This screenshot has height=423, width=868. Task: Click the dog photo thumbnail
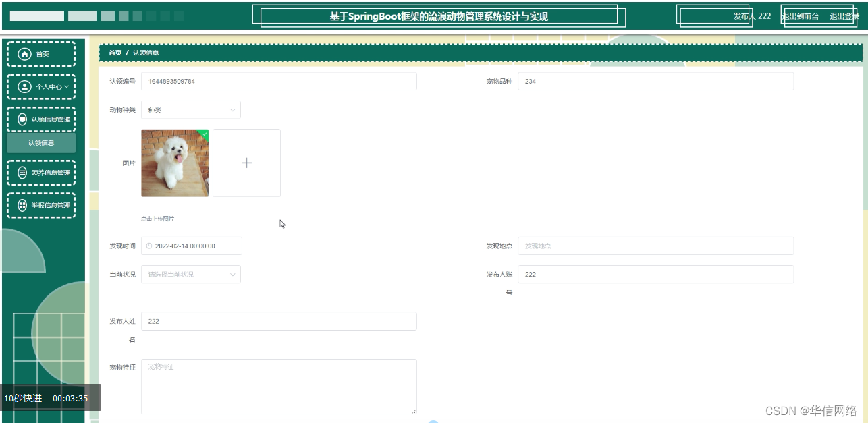point(174,163)
